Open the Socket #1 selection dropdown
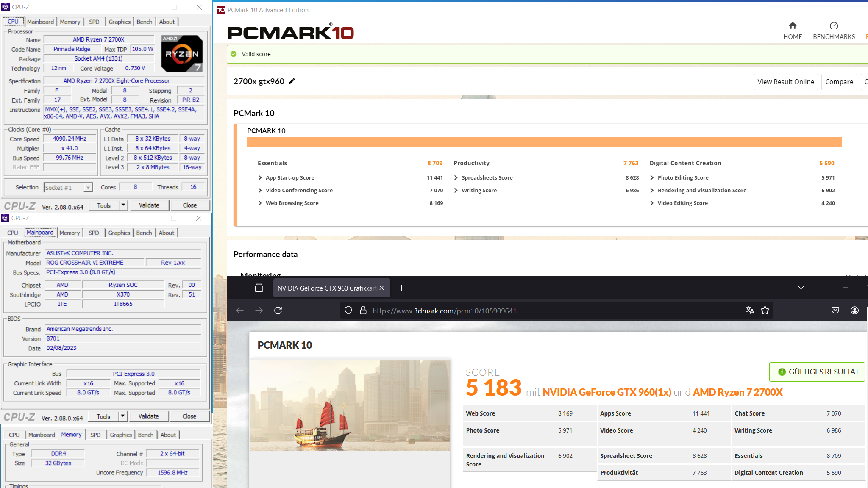Screen dimensions: 868x488 (68, 187)
